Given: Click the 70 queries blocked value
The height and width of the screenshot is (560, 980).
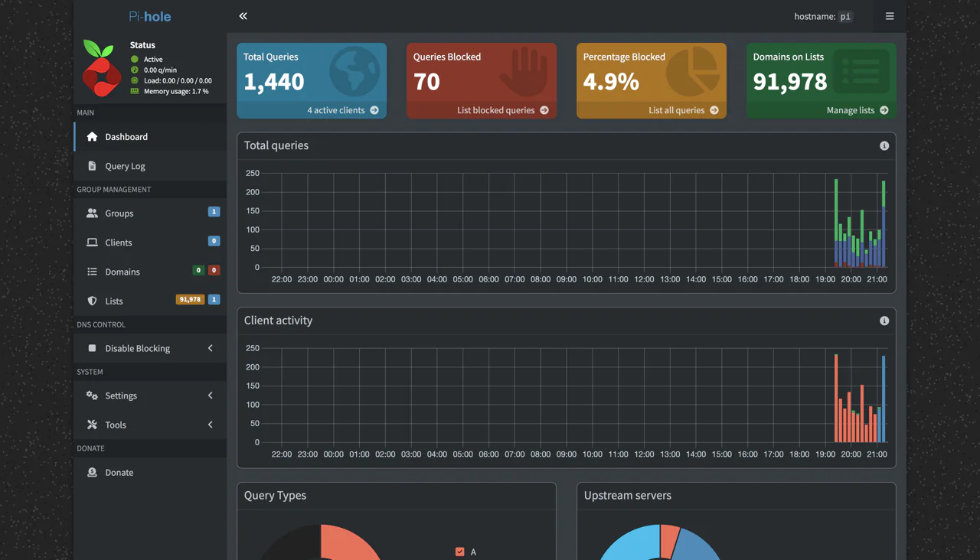Looking at the screenshot, I should (426, 81).
